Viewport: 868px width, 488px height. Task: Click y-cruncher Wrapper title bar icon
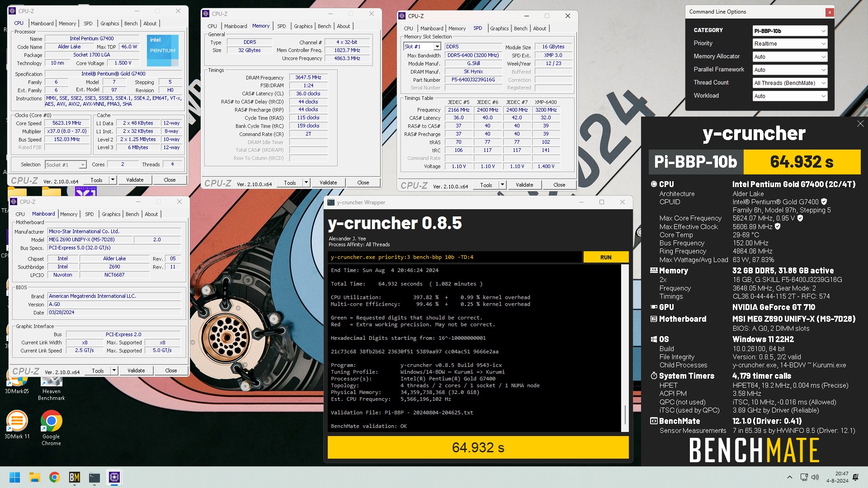coord(331,202)
